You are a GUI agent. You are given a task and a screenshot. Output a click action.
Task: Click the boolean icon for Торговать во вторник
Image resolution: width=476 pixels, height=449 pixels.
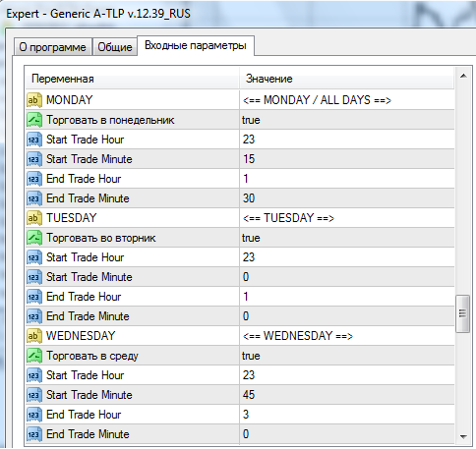pyautogui.click(x=34, y=238)
